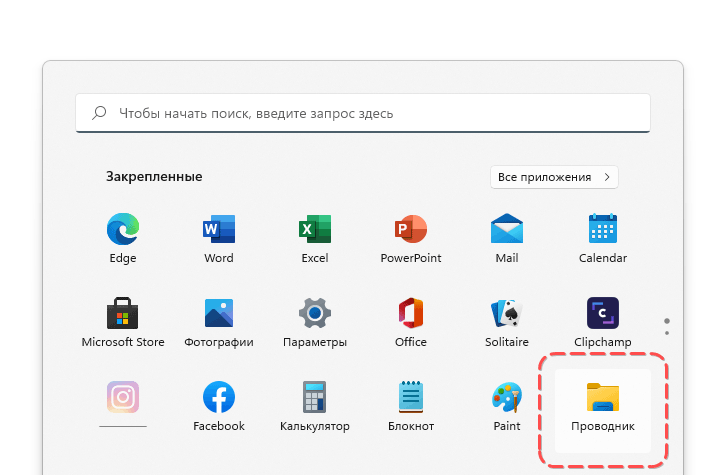Screen dimensions: 710x475
Task: Open the Instagram app icon
Action: point(123,397)
